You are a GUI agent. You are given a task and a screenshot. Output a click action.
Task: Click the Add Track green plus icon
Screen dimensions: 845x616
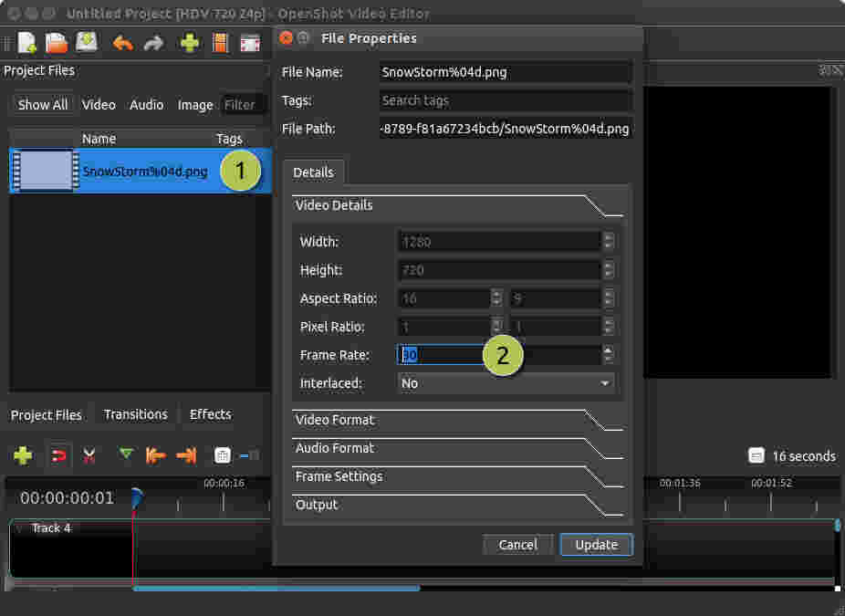pos(23,455)
